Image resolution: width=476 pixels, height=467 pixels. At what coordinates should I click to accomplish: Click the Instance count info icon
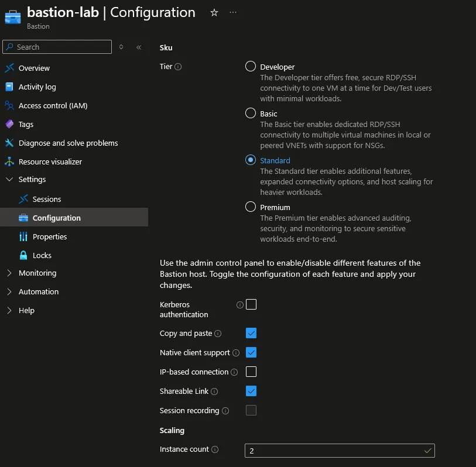215,449
